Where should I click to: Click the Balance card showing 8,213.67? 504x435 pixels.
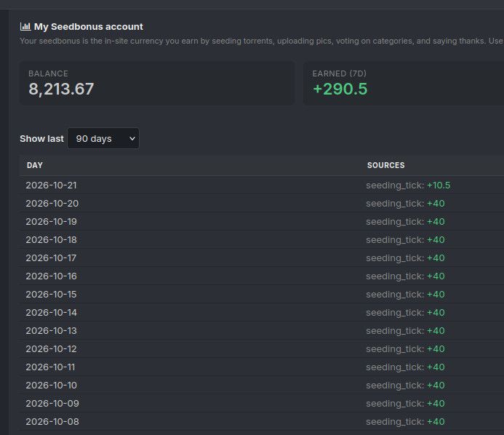click(x=157, y=83)
